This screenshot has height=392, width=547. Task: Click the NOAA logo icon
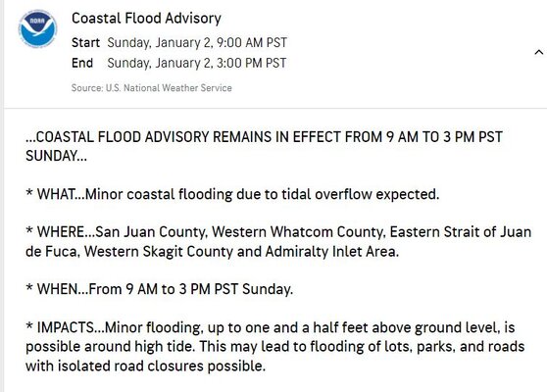(37, 28)
